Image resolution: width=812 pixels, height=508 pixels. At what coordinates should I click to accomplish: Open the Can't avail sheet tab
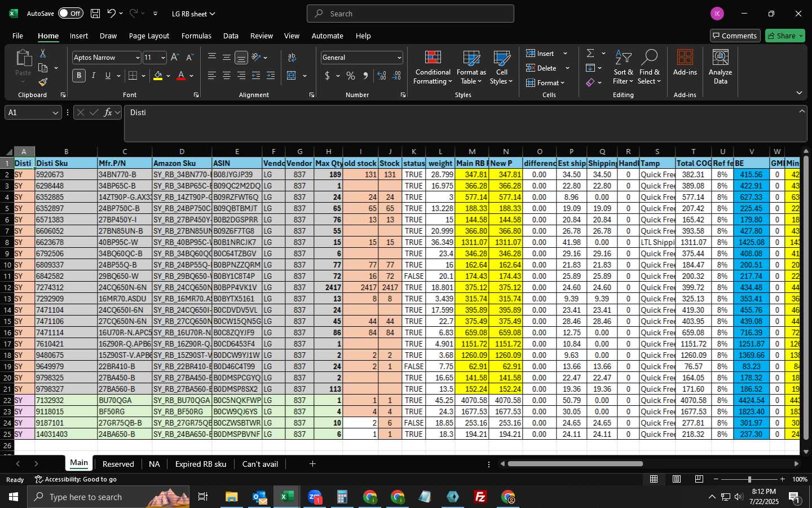click(x=260, y=464)
